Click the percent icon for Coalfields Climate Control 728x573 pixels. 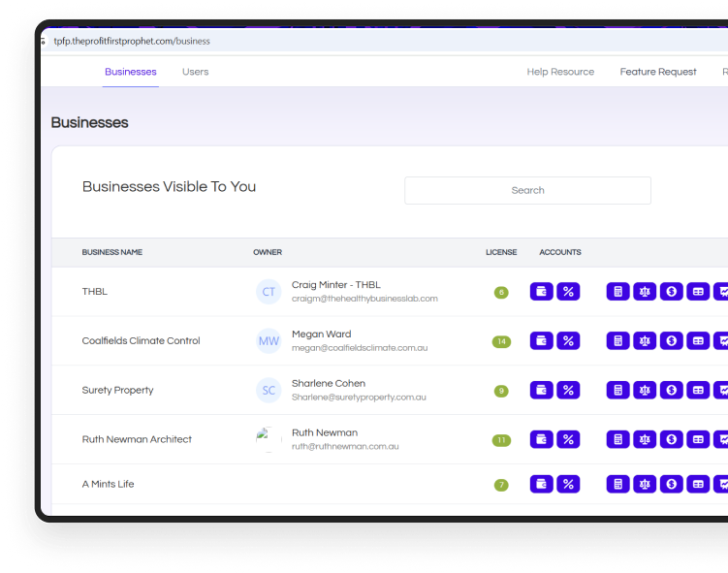568,340
